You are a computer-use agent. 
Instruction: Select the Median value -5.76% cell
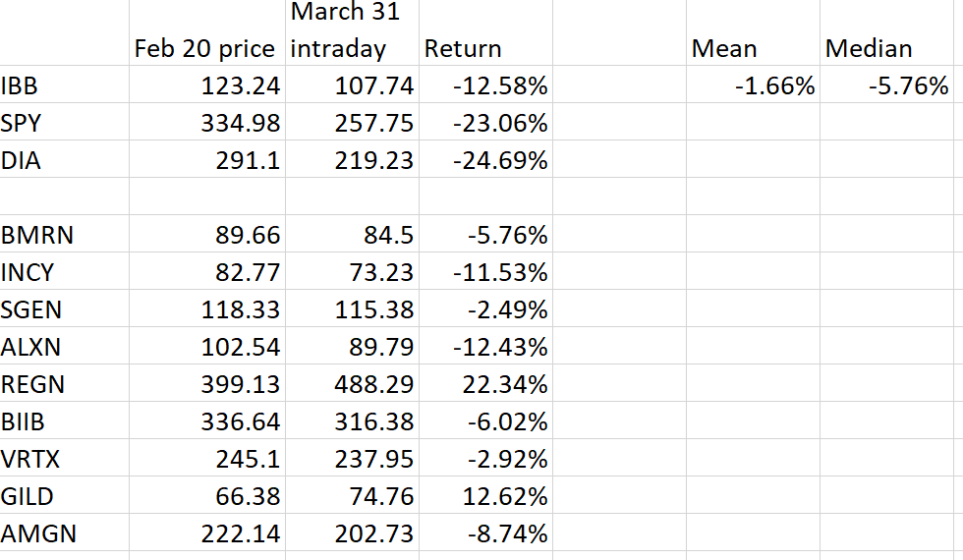pyautogui.click(x=886, y=84)
